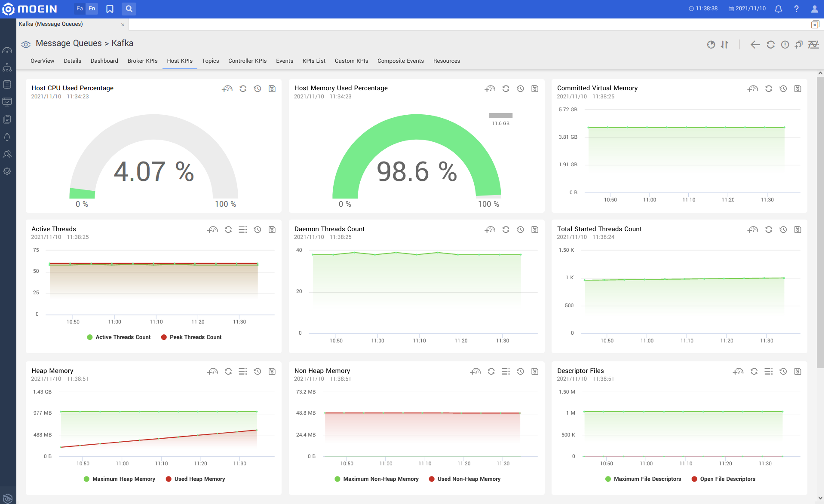Image resolution: width=825 pixels, height=504 pixels.
Task: Refresh the Host CPU Used Percentage widget
Action: tap(243, 89)
